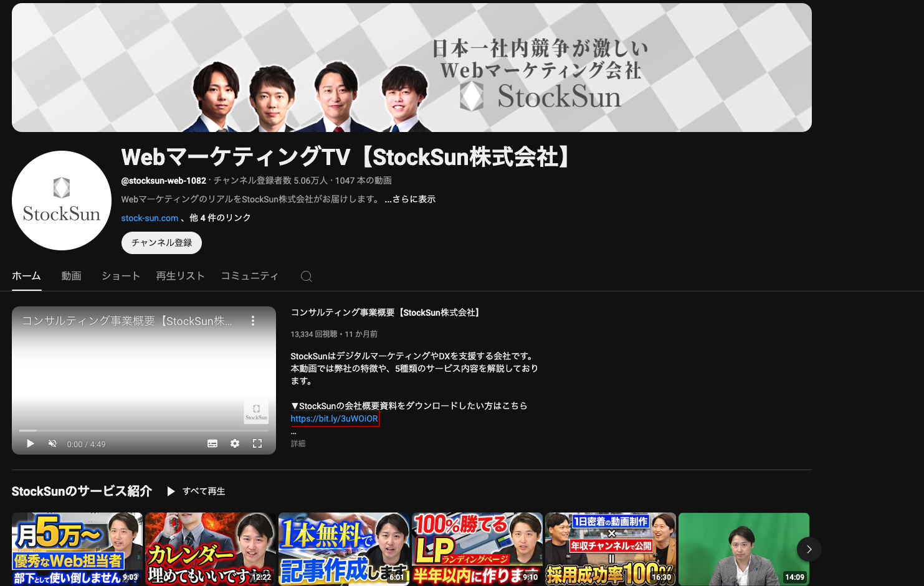Open the カレンダー埋めてもいいですか thumbnail
The image size is (924, 586).
211,549
